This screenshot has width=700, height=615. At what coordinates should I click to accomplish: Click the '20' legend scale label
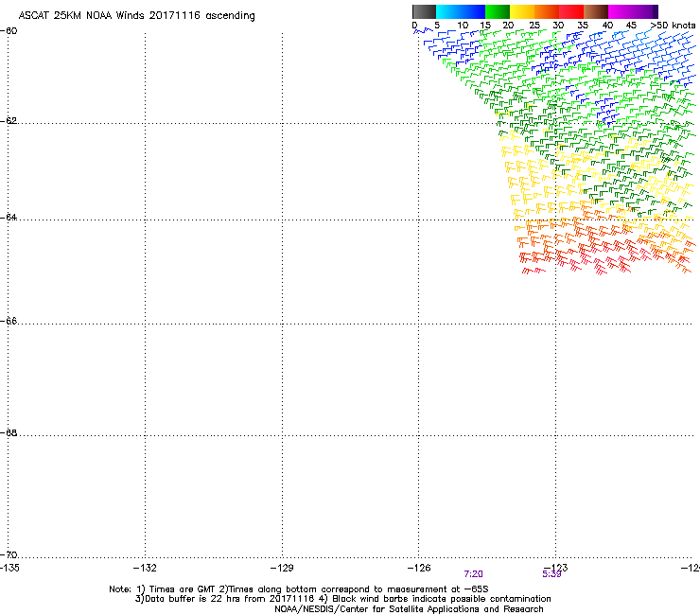click(x=509, y=26)
